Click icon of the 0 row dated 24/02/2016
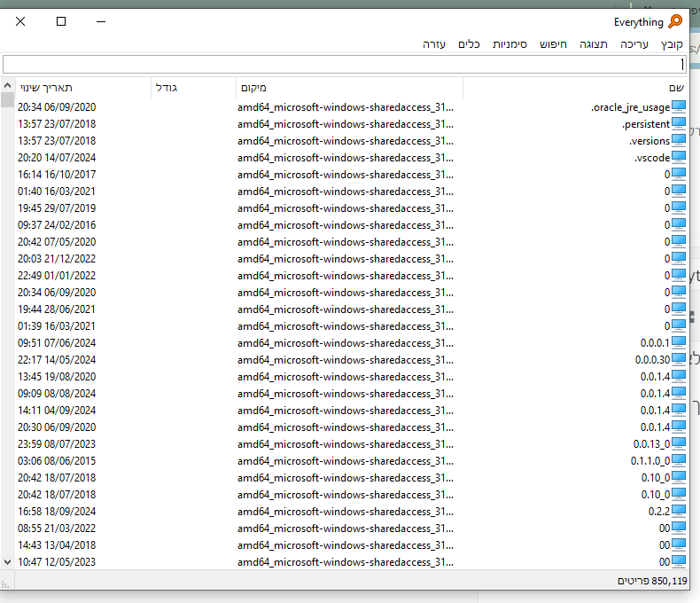The height and width of the screenshot is (603, 700). click(x=679, y=224)
